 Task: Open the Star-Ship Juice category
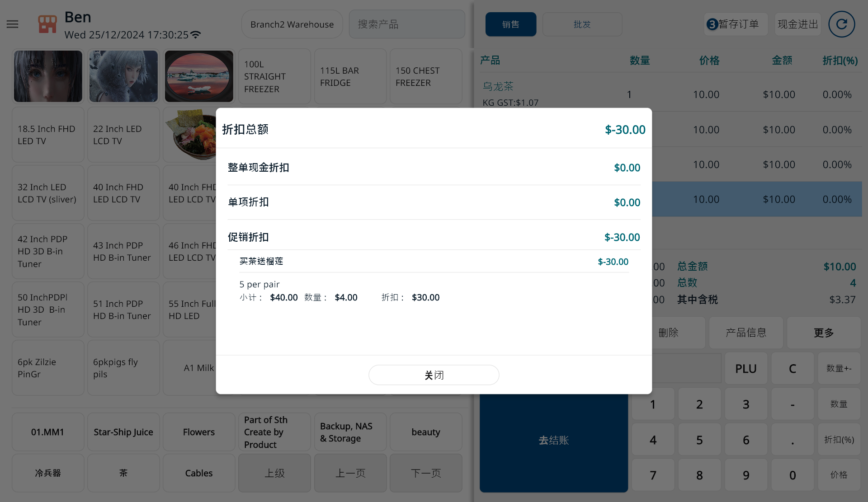pos(123,432)
